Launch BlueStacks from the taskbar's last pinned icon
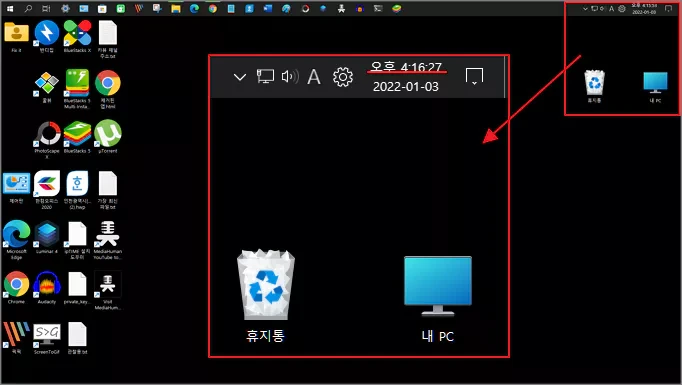 click(x=397, y=8)
